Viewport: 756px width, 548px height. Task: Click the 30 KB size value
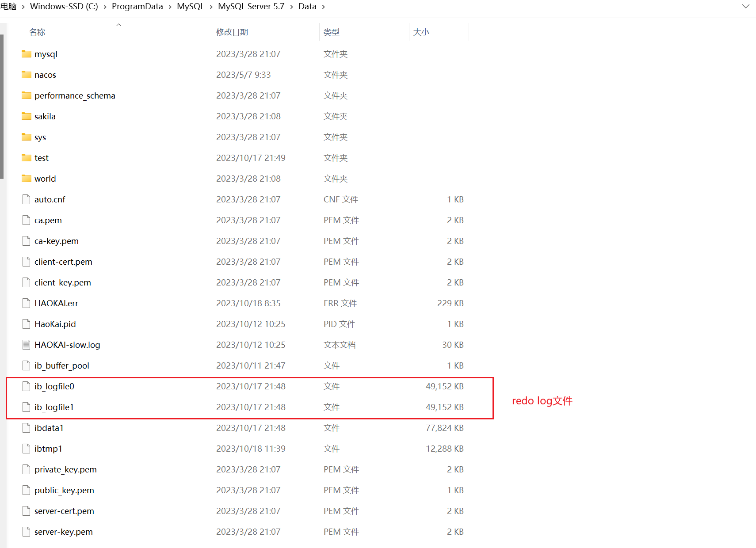pos(453,345)
